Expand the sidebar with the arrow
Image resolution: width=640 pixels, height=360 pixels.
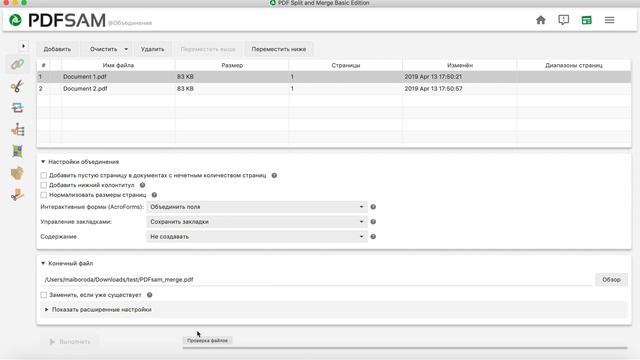tap(23, 46)
